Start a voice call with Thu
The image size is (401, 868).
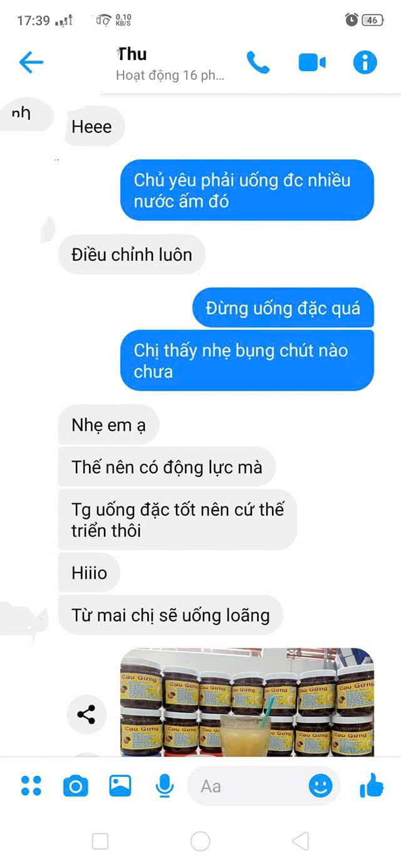point(258,63)
